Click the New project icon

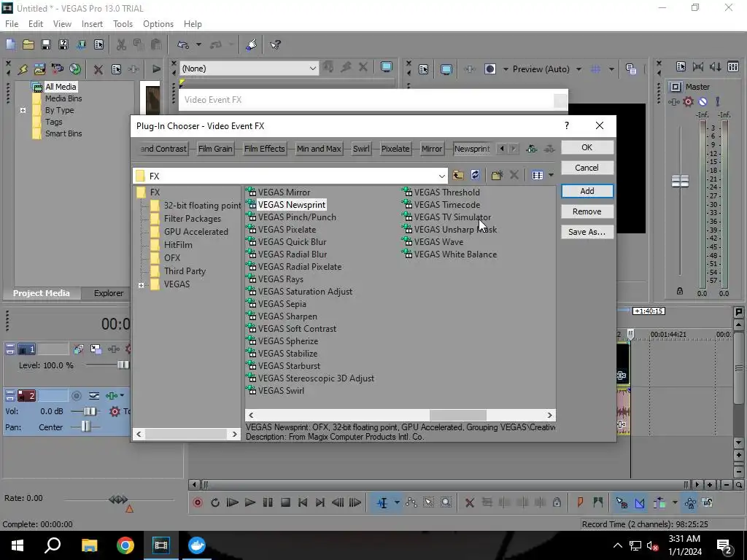click(x=10, y=44)
